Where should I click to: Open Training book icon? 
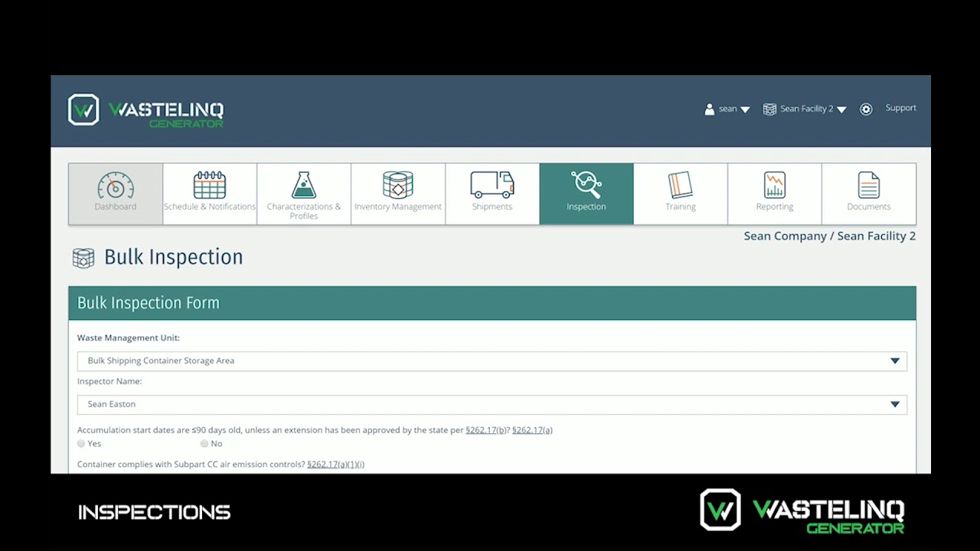point(681,185)
